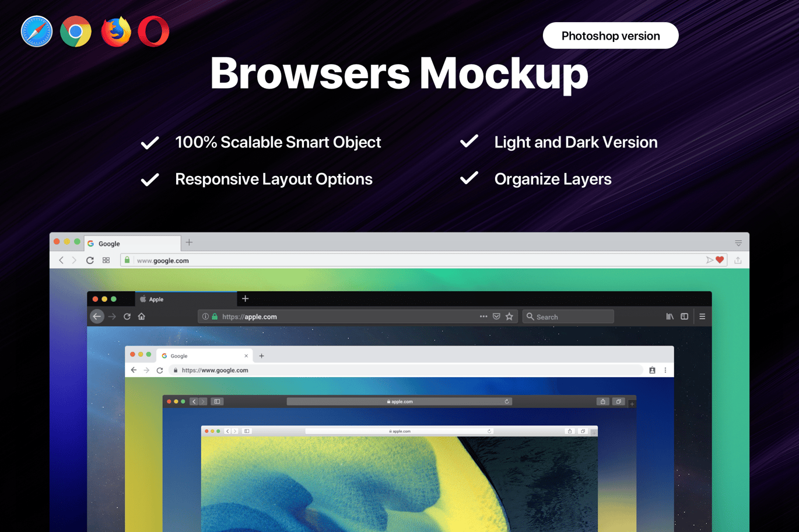The image size is (799, 532).
Task: Reload the page in Firefox window
Action: point(127,316)
